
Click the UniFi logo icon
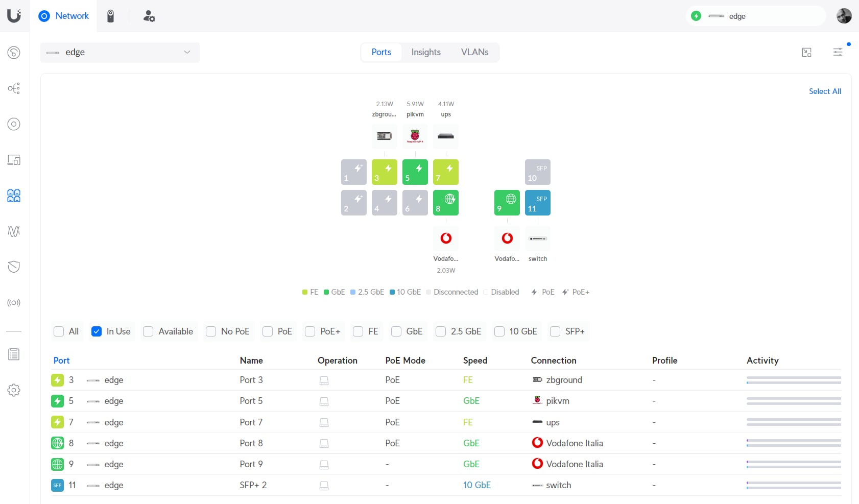pos(14,16)
